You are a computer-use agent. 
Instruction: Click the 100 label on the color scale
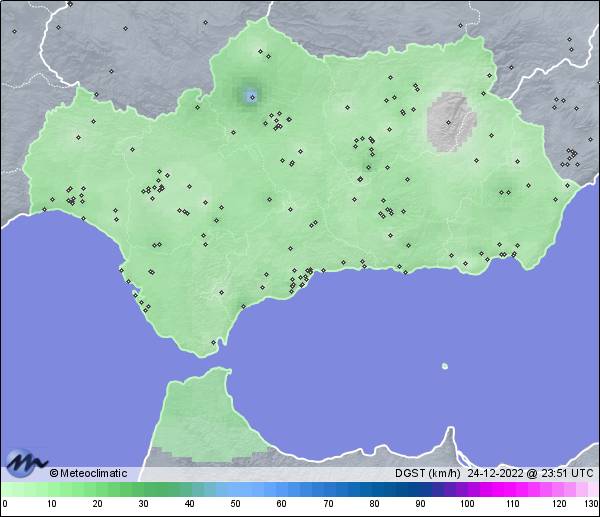(x=467, y=503)
